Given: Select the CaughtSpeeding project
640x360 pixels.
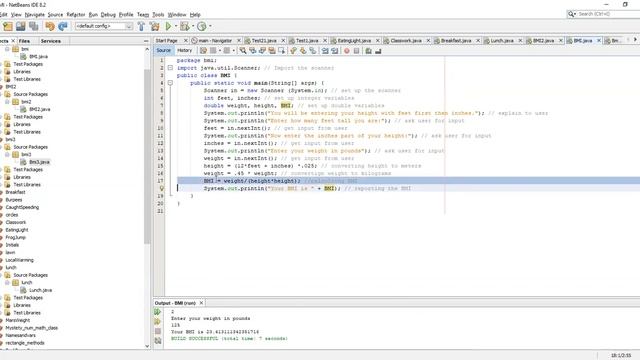Looking at the screenshot, I should coord(22,207).
